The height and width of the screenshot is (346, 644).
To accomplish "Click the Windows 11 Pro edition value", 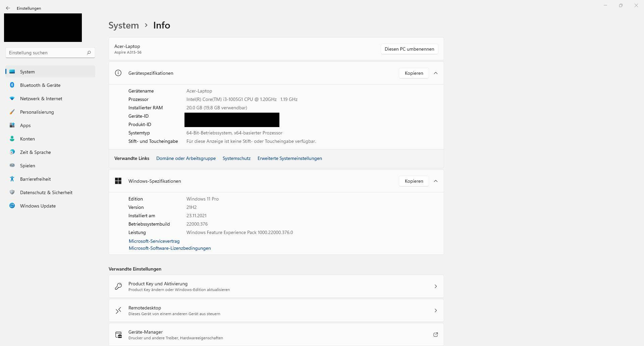I will pos(203,199).
